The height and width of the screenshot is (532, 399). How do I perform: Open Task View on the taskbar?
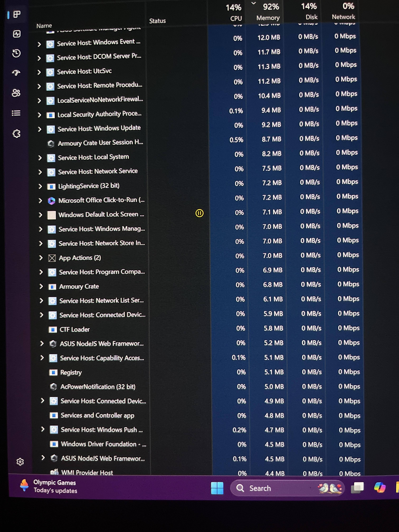click(x=357, y=488)
